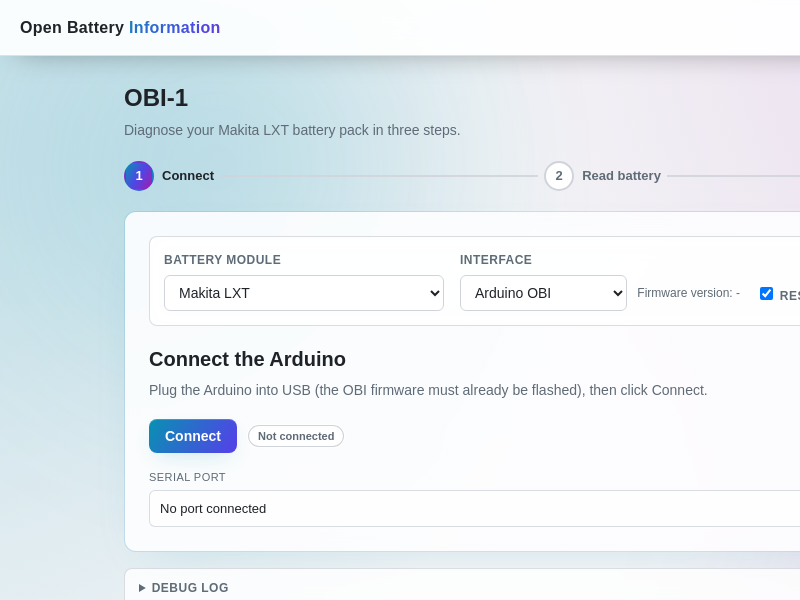Expand the Debug Log section
This screenshot has height=600, width=800.
pyautogui.click(x=184, y=588)
